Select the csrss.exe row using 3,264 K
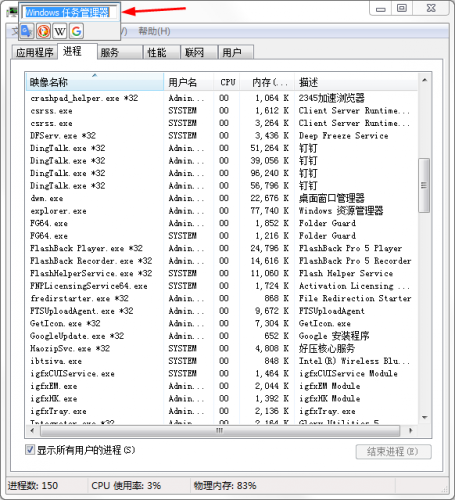This screenshot has width=455, height=500. [x=222, y=123]
